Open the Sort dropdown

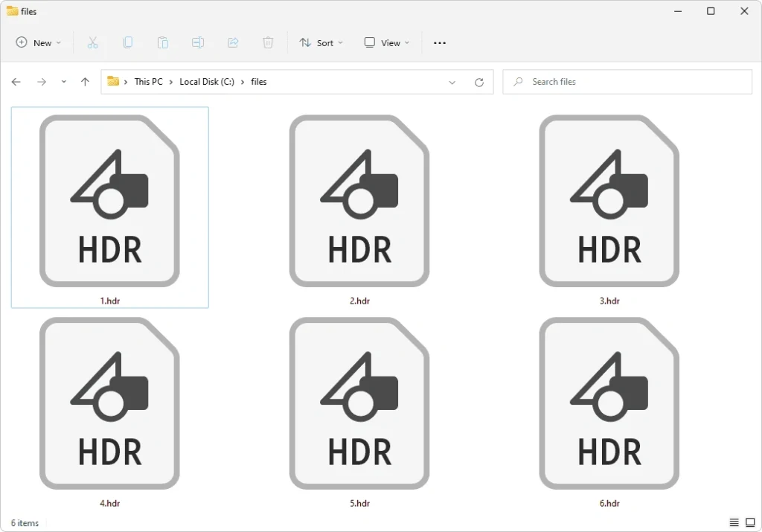point(321,42)
